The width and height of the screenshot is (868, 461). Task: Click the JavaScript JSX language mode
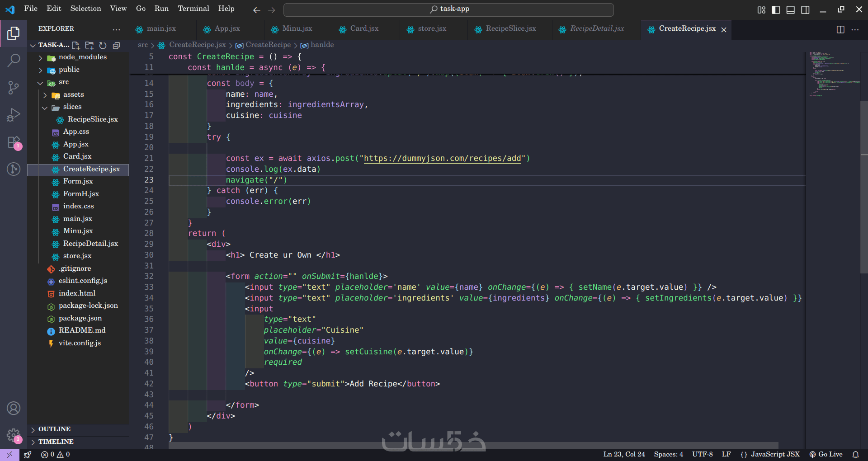click(774, 454)
